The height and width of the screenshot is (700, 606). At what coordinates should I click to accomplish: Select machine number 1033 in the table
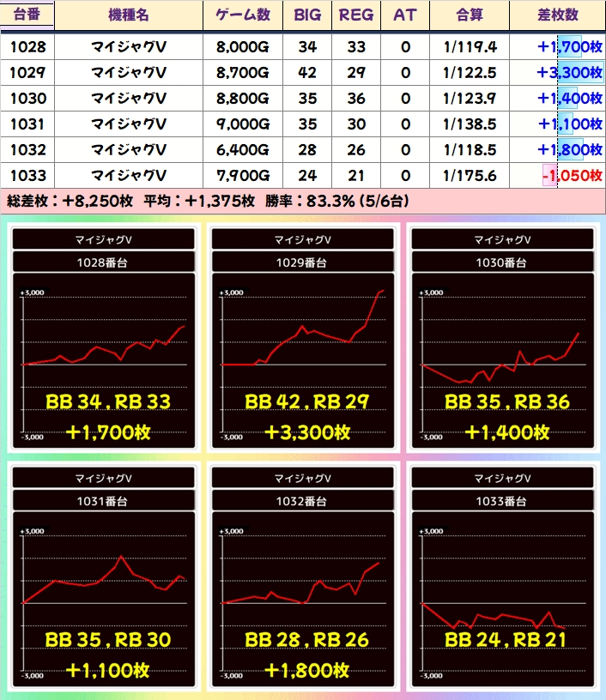[x=27, y=175]
